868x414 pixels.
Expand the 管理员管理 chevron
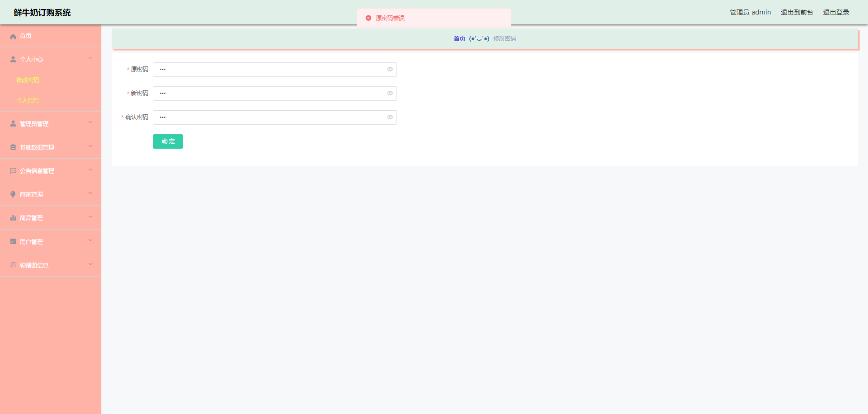(90, 122)
